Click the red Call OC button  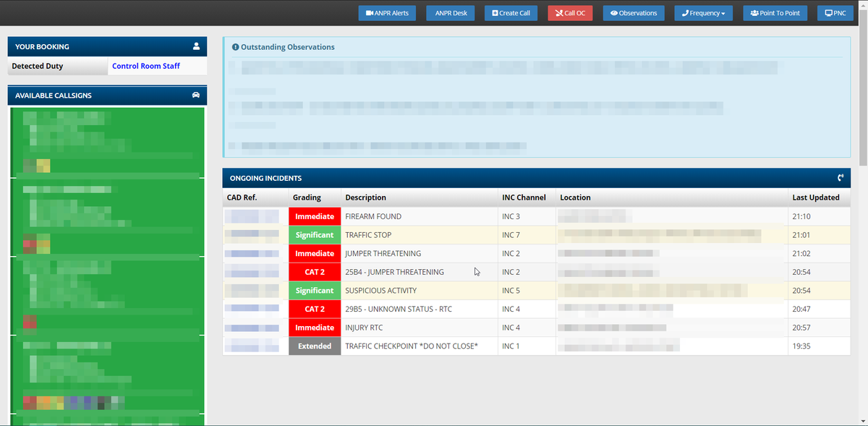click(570, 13)
